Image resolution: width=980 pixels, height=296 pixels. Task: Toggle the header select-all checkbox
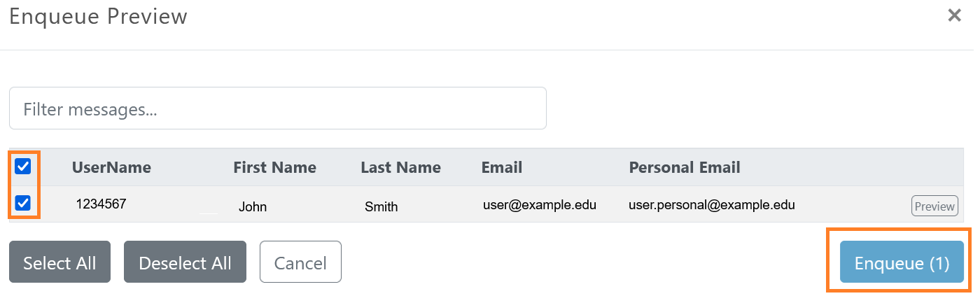[23, 167]
